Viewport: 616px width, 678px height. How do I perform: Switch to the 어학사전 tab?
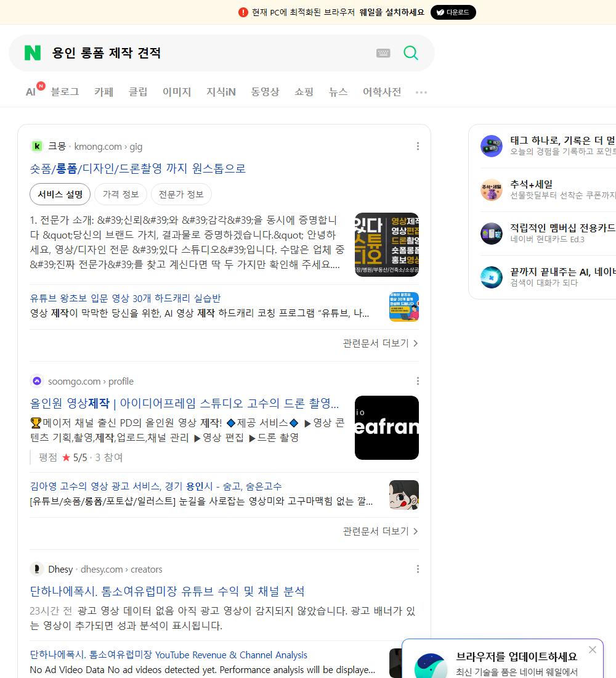click(x=382, y=92)
